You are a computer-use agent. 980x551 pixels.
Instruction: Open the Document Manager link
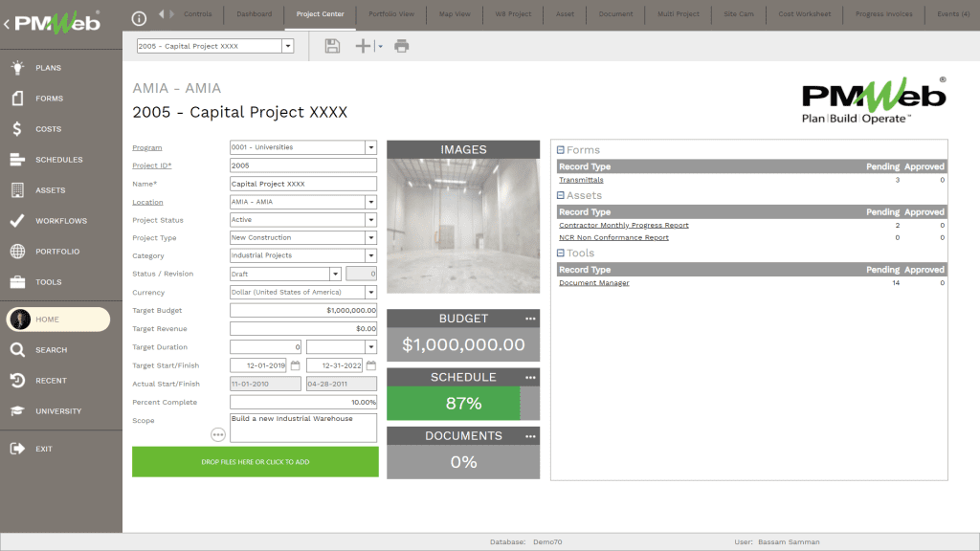point(593,283)
